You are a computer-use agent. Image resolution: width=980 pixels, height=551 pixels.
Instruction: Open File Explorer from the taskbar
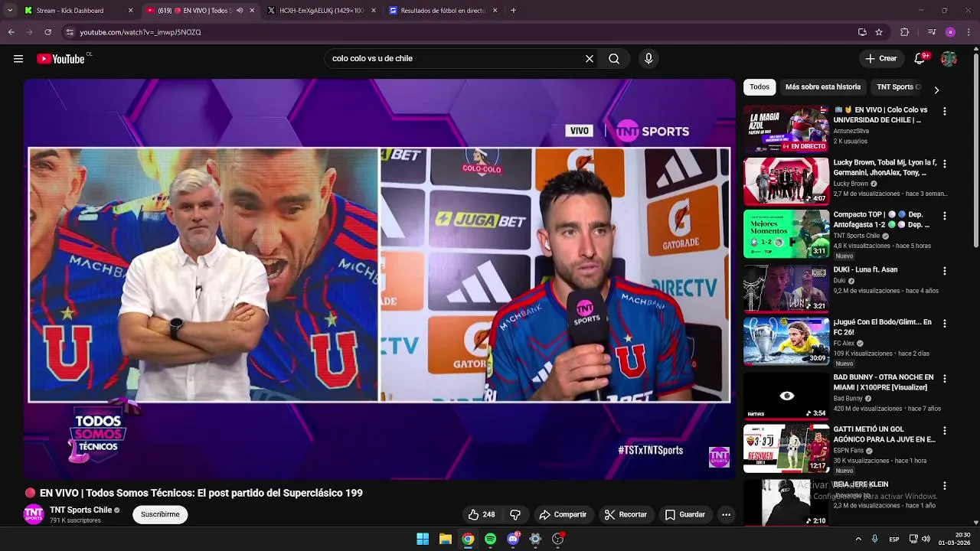(x=446, y=539)
